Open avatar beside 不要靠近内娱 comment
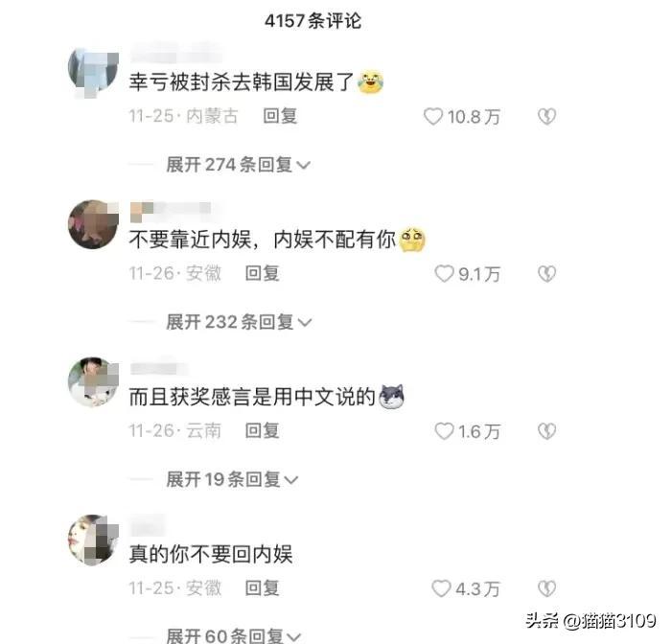 [x=93, y=224]
